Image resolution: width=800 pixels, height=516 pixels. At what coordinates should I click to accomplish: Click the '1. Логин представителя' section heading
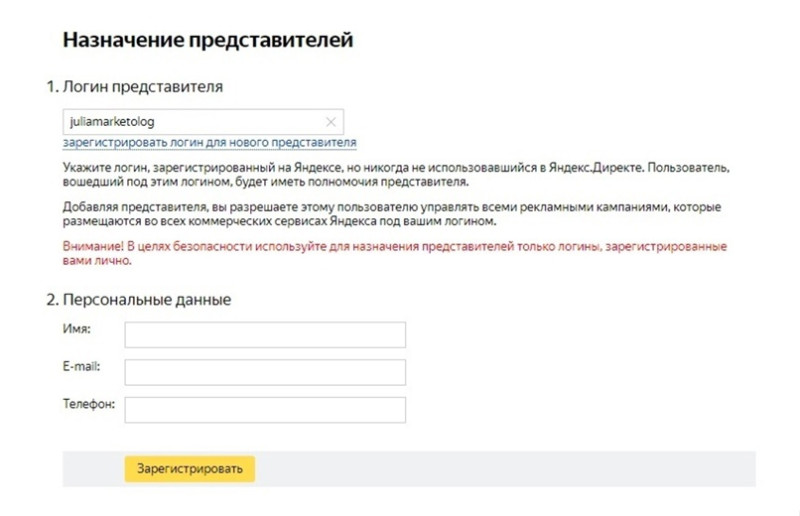[x=135, y=87]
